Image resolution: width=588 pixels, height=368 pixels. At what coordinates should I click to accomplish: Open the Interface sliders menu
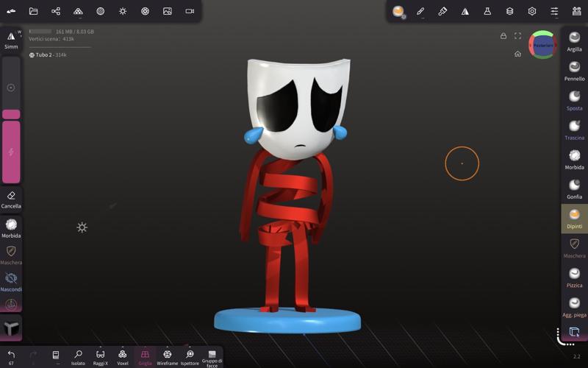click(554, 11)
